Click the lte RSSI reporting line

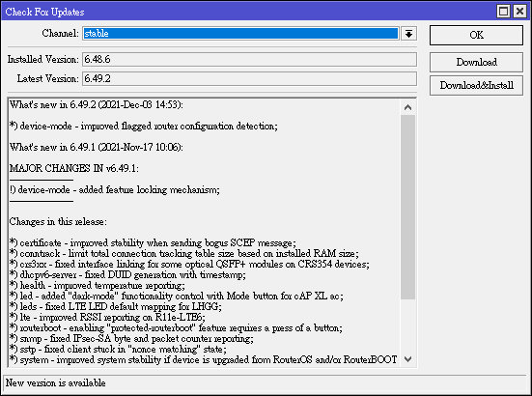pos(107,317)
